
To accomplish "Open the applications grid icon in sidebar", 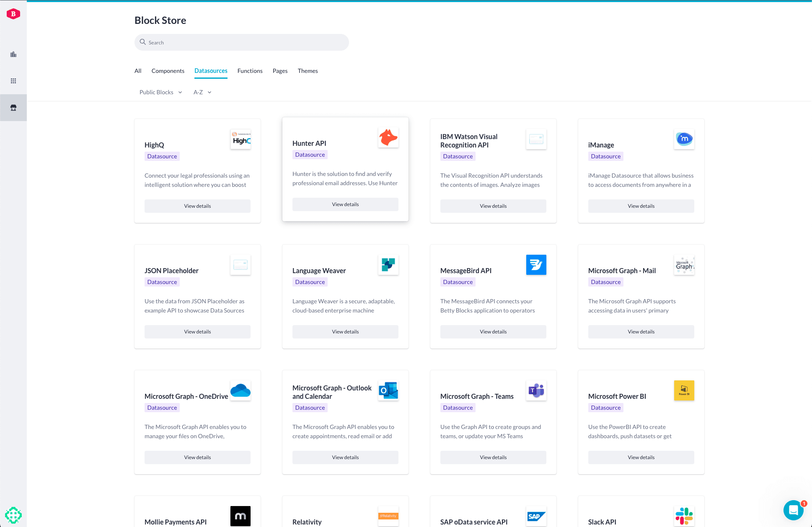I will tap(13, 81).
